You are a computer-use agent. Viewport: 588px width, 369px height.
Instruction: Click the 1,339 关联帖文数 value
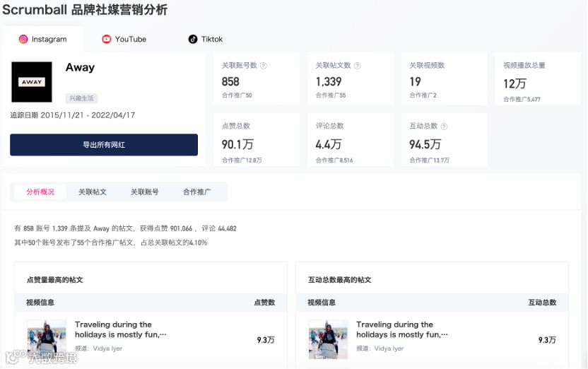click(x=329, y=81)
